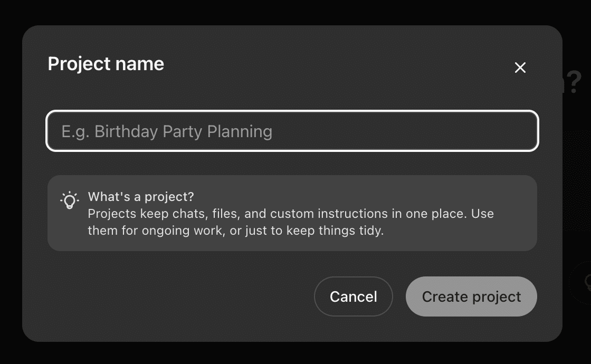
Task: Click the word "Cancel" to dismiss dialog
Action: [x=353, y=296]
